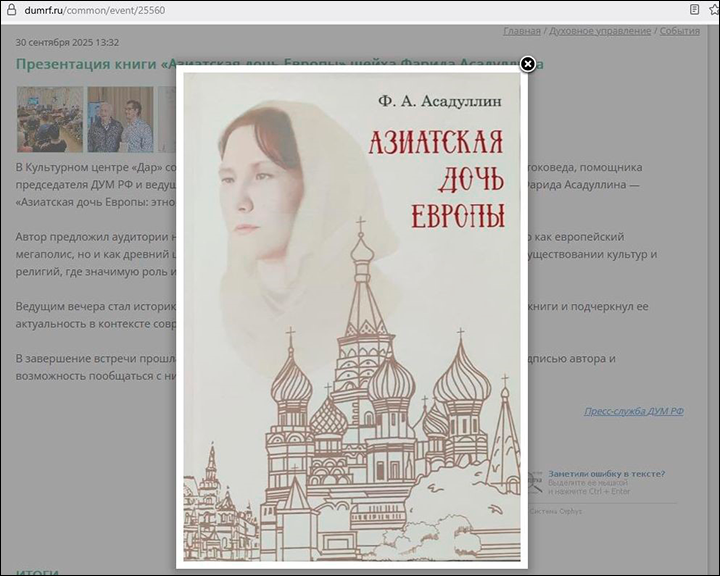Navigate to События breadcrumb link

click(679, 31)
